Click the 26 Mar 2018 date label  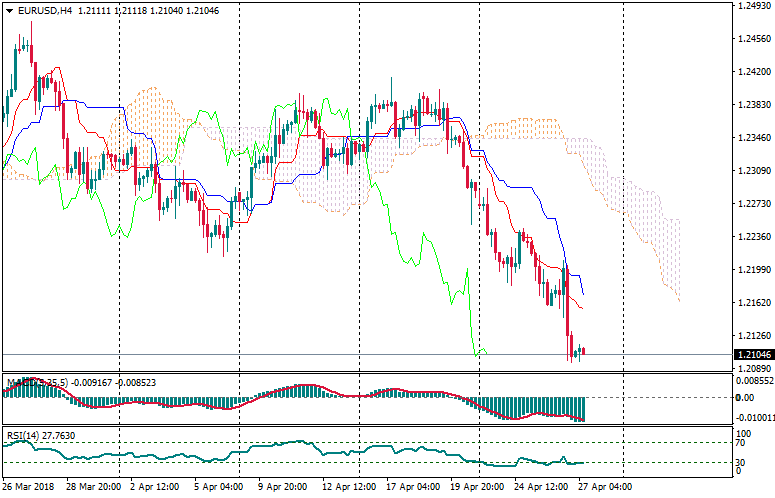point(31,487)
